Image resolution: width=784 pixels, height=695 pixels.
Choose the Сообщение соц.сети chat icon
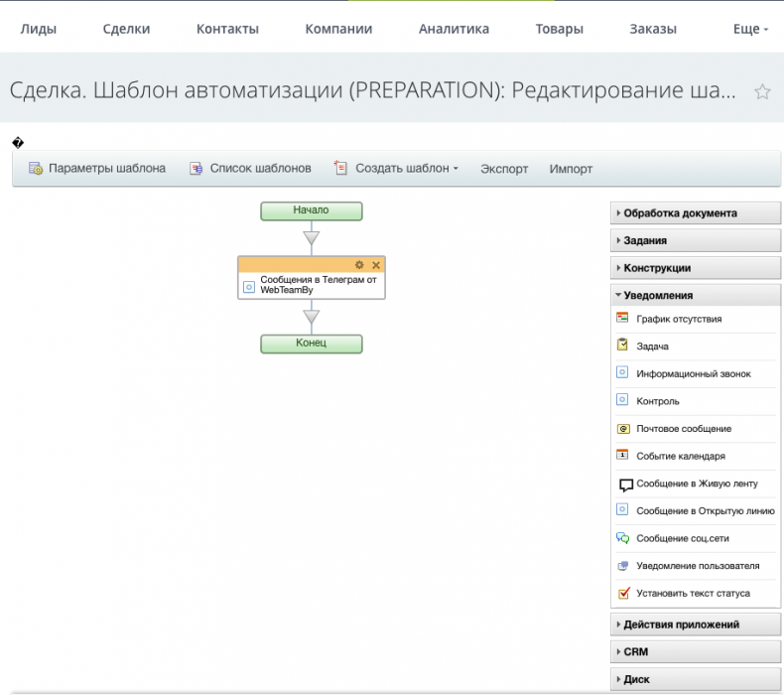tap(622, 538)
